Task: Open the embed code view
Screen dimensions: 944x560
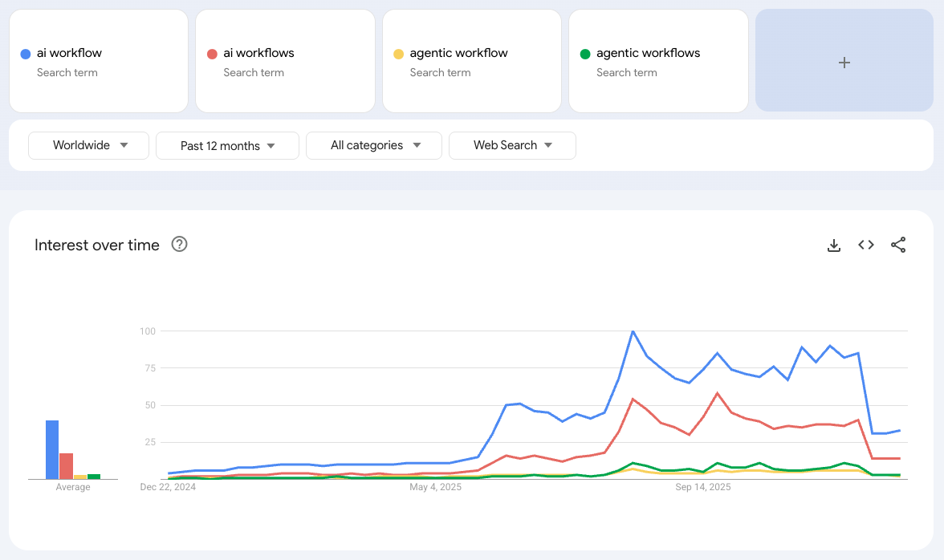Action: click(866, 245)
